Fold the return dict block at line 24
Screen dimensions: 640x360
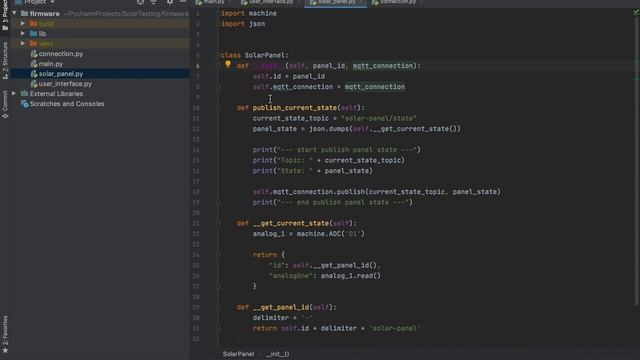(218, 255)
